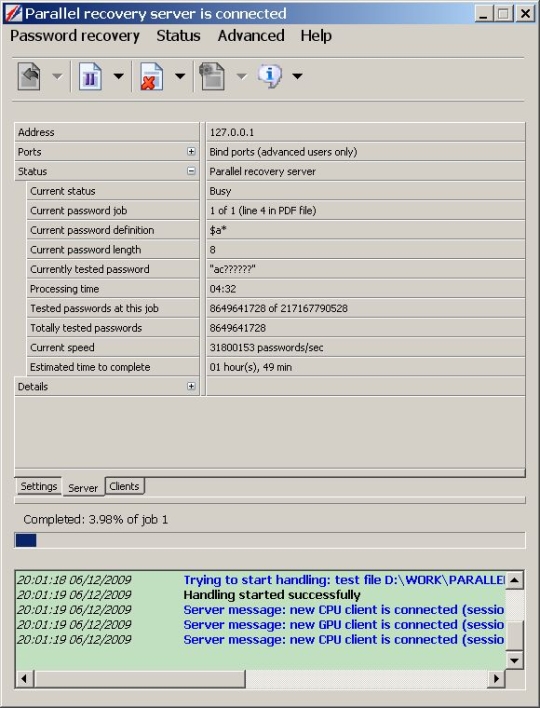Viewport: 540px width, 708px height.
Task: Switch to the Clients tab
Action: [x=124, y=486]
